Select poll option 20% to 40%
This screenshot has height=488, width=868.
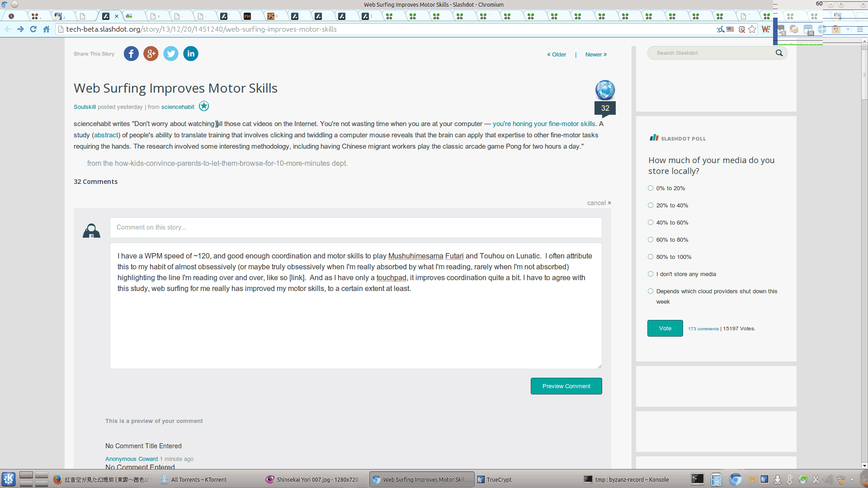pos(650,205)
